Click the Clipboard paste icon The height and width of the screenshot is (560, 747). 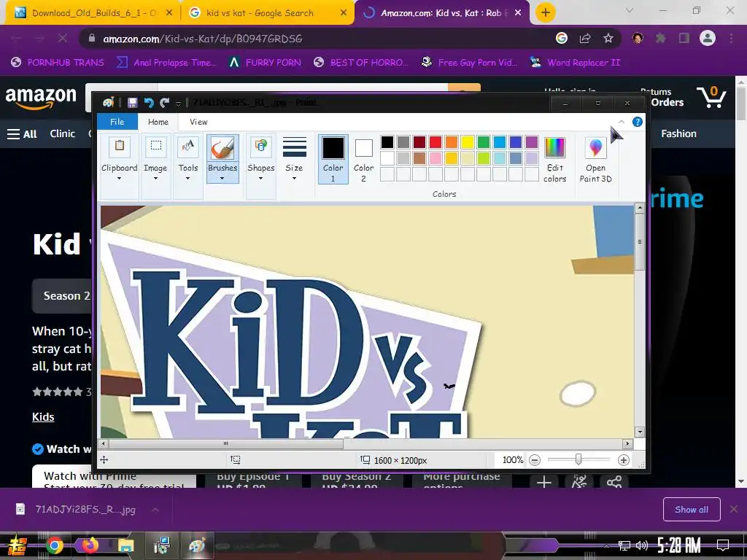click(x=120, y=147)
